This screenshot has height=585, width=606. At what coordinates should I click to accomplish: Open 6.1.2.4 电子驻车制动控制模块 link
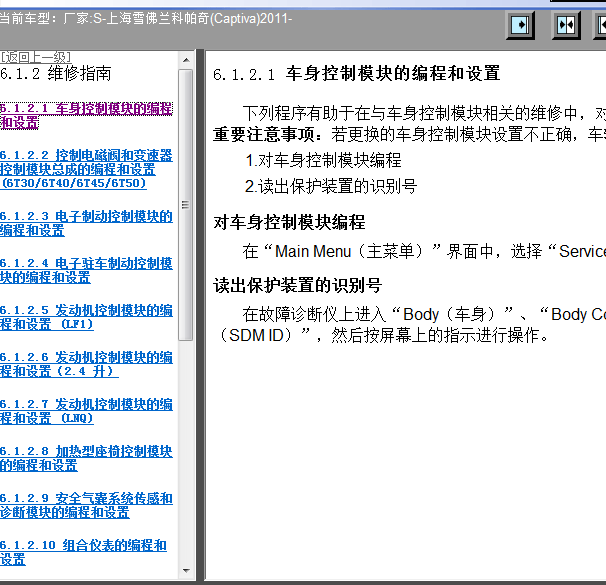[86, 270]
